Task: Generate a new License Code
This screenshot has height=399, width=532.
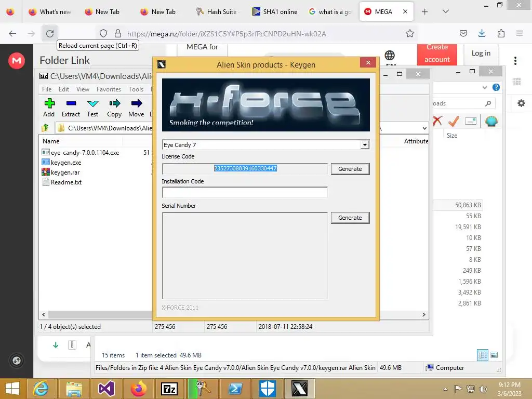Action: (350, 169)
